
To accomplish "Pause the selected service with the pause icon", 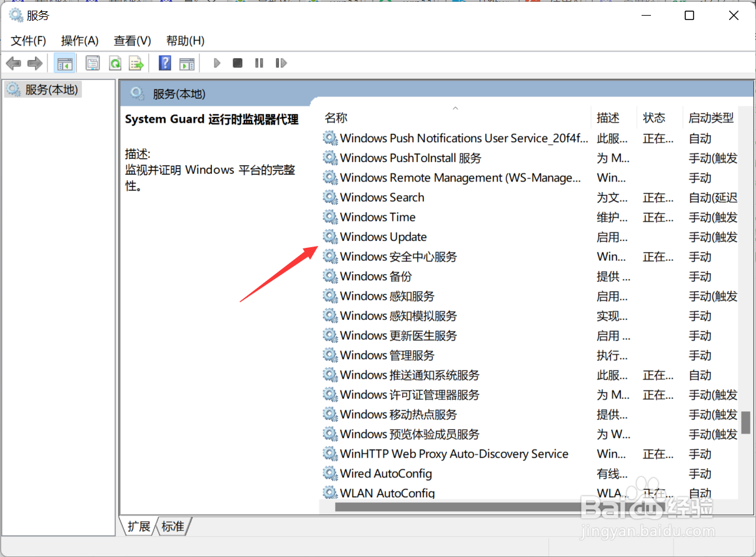I will click(259, 63).
